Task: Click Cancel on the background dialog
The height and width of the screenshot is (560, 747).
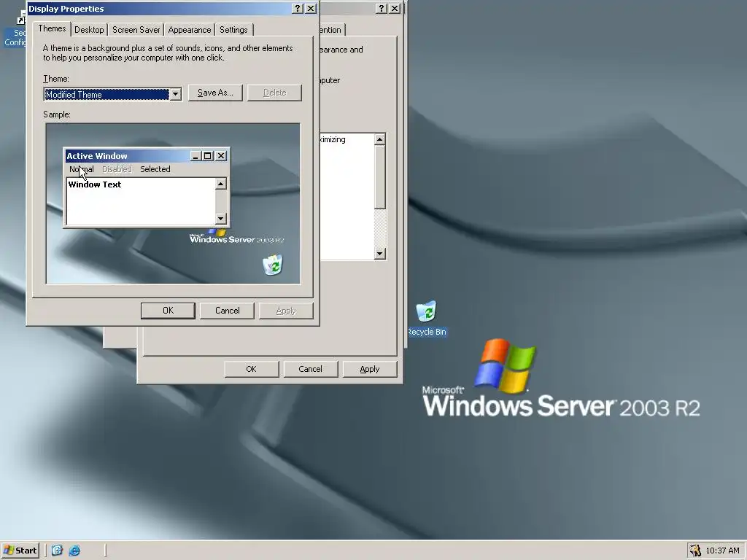Action: (x=311, y=369)
